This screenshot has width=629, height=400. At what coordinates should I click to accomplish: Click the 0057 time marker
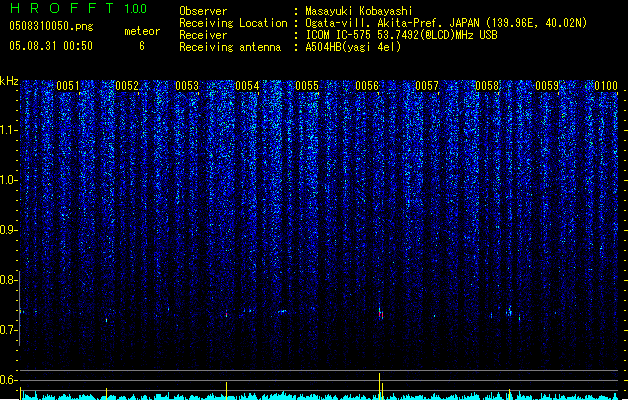click(x=427, y=86)
